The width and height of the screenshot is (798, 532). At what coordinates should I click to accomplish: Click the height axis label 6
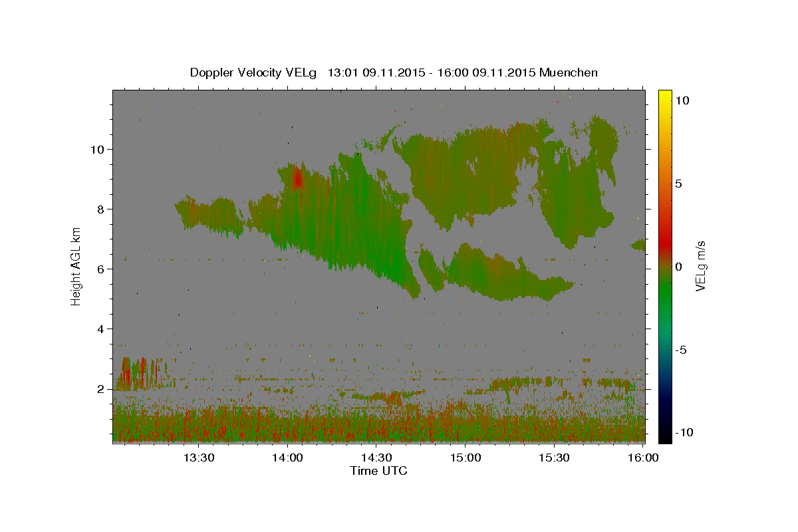[100, 269]
